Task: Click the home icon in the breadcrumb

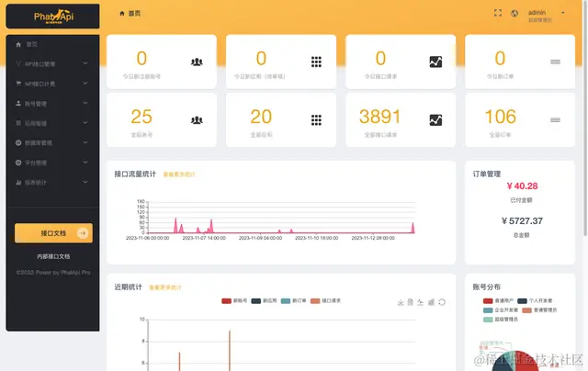Action: 122,13
